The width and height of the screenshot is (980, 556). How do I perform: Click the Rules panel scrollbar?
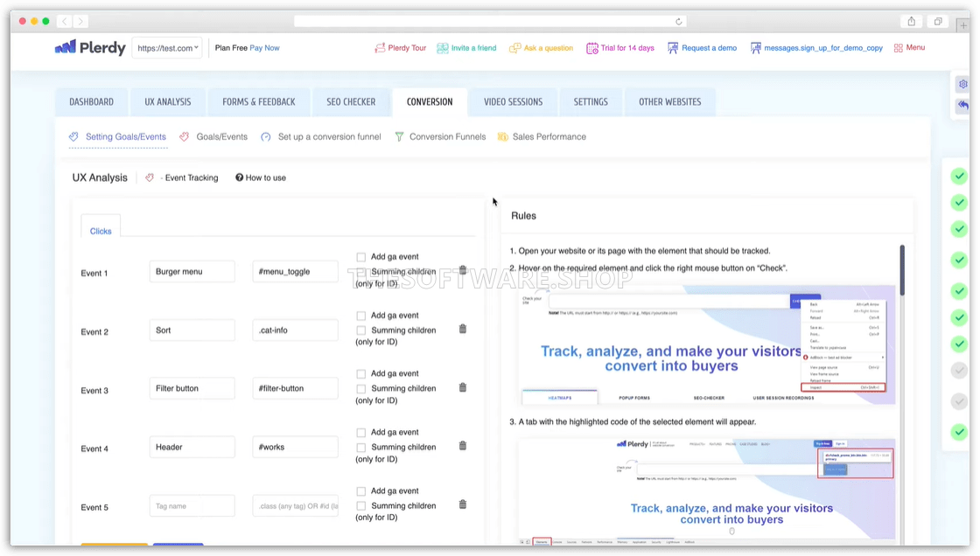(x=902, y=271)
